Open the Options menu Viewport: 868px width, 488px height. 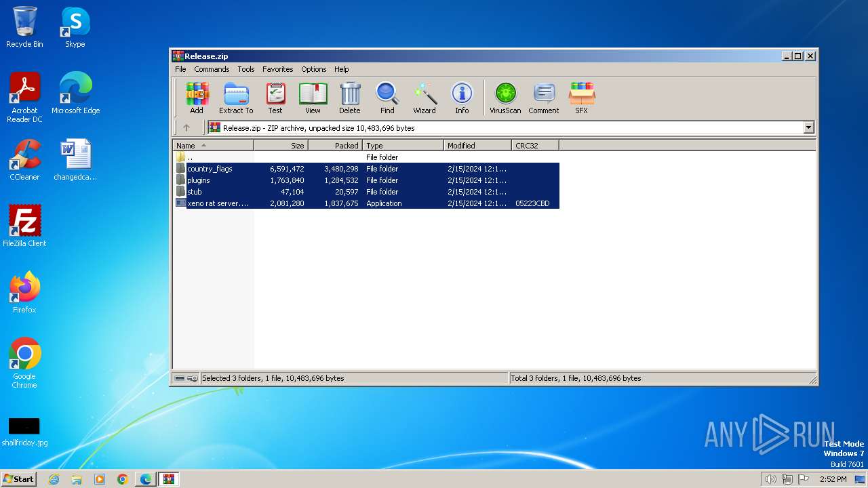coord(314,69)
